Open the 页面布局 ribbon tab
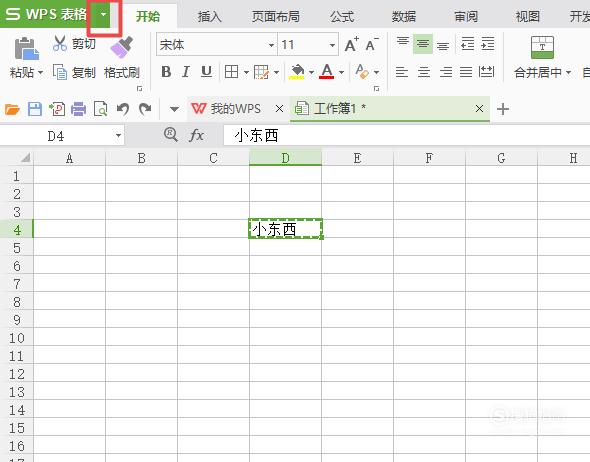Image resolution: width=590 pixels, height=462 pixels. click(x=276, y=17)
